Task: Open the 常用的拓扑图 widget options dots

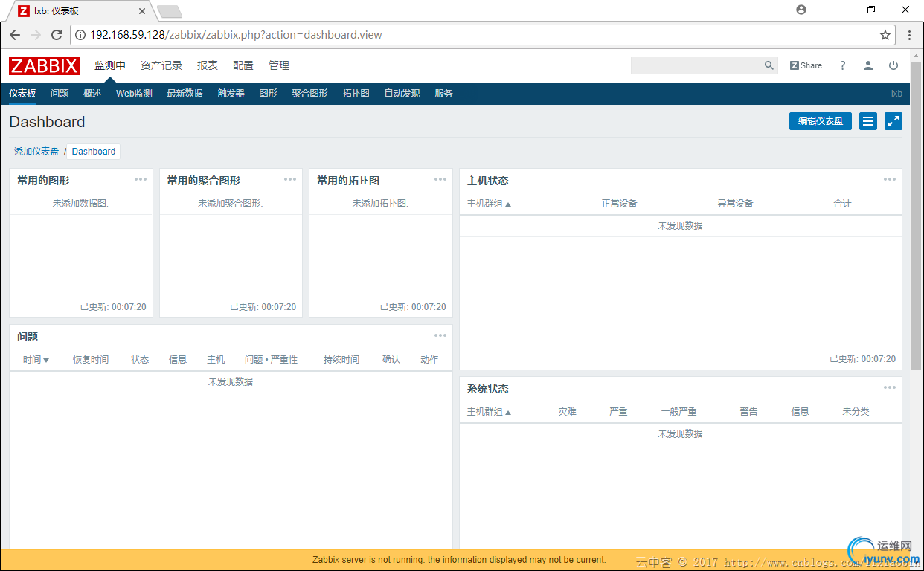Action: click(x=440, y=179)
